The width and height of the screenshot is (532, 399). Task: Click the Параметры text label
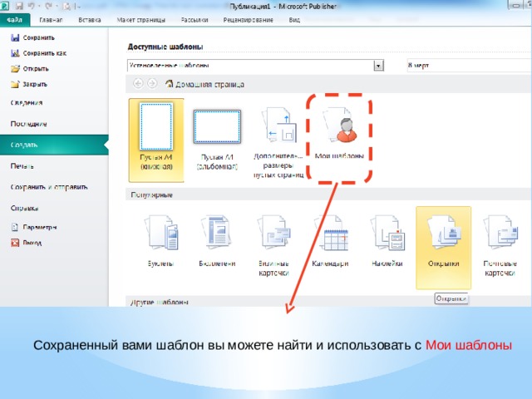click(40, 227)
